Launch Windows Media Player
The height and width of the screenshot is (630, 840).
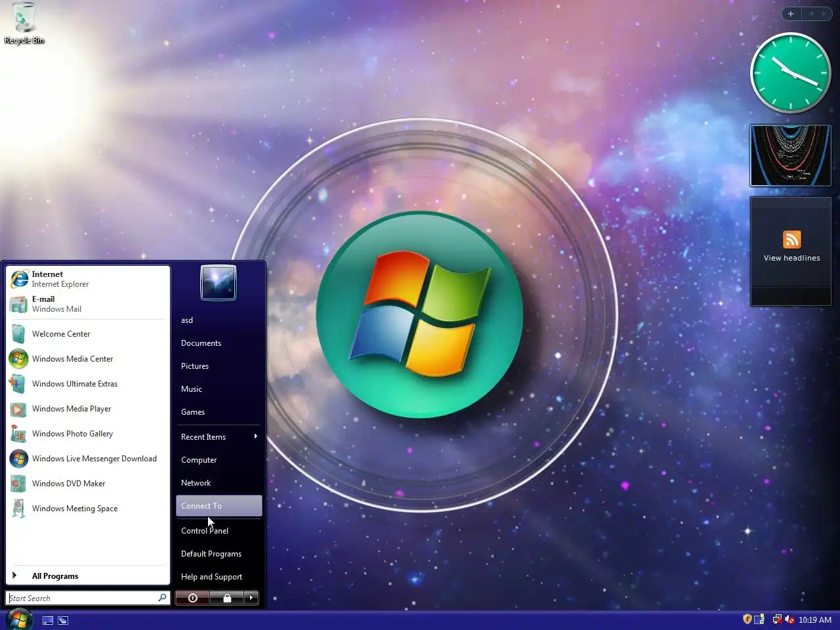[x=88, y=409]
